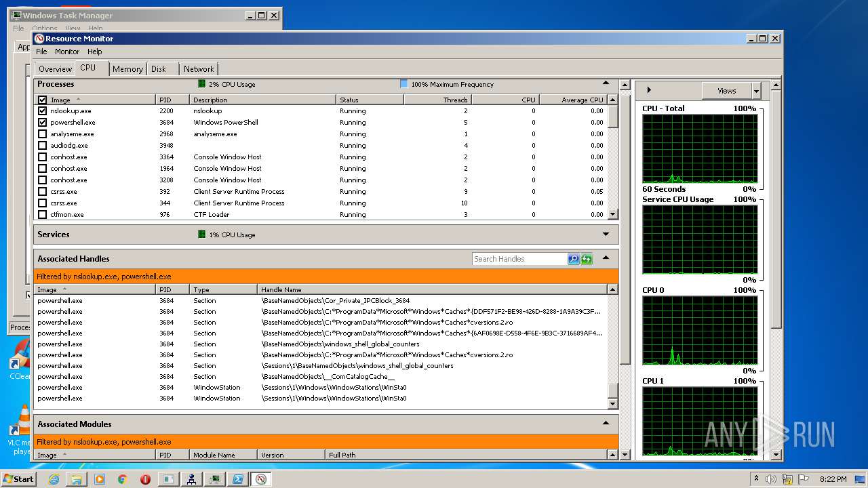The image size is (868, 488).
Task: Open the Monitor menu
Action: pyautogui.click(x=67, y=52)
